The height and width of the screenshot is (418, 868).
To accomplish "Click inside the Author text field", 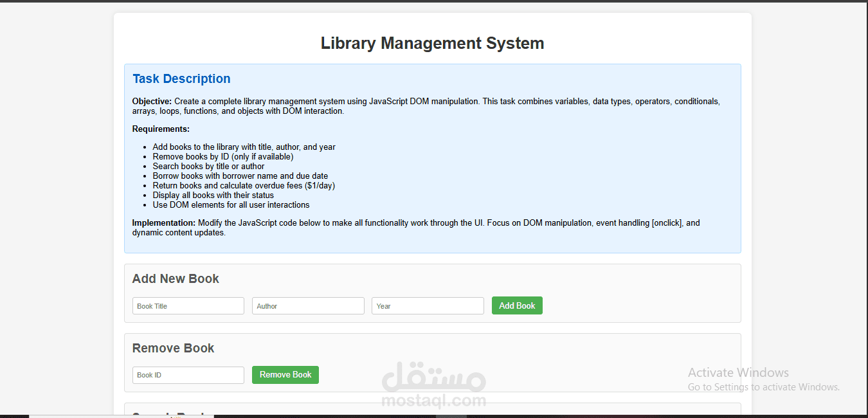I will pyautogui.click(x=307, y=305).
